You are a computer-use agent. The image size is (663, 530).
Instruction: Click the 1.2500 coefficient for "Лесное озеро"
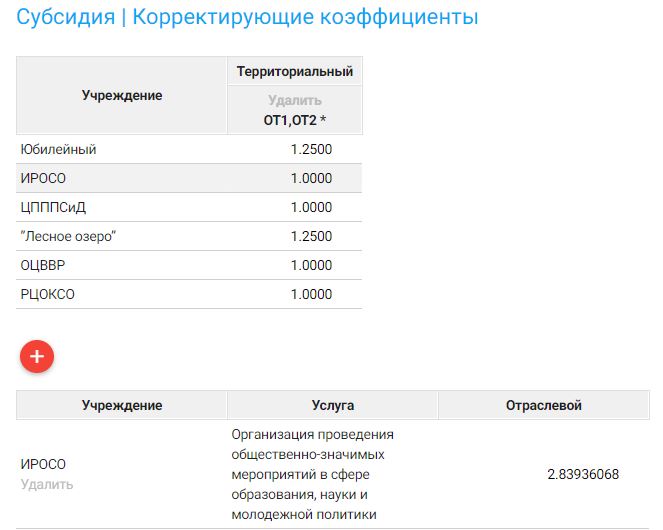[311, 237]
